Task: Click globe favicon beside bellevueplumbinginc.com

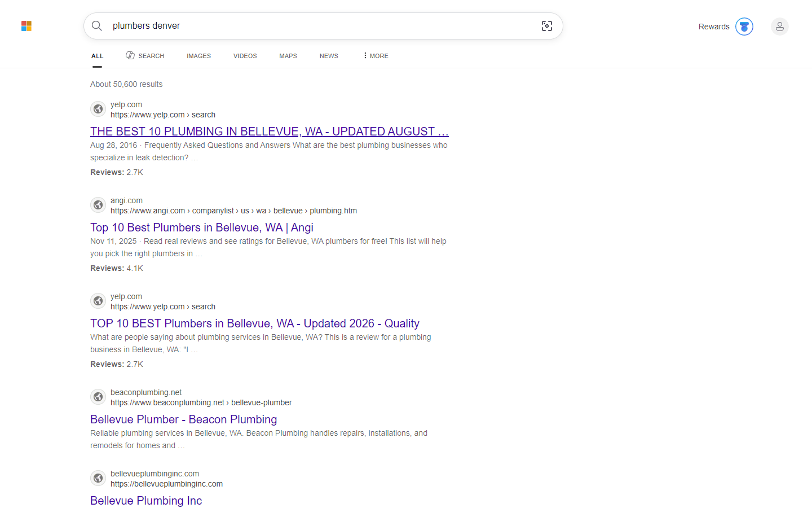Action: click(x=98, y=478)
